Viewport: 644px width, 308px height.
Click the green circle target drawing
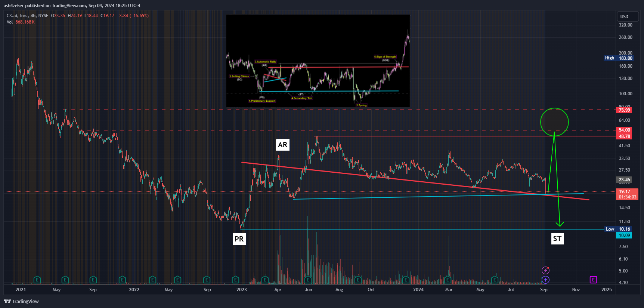tap(554, 122)
